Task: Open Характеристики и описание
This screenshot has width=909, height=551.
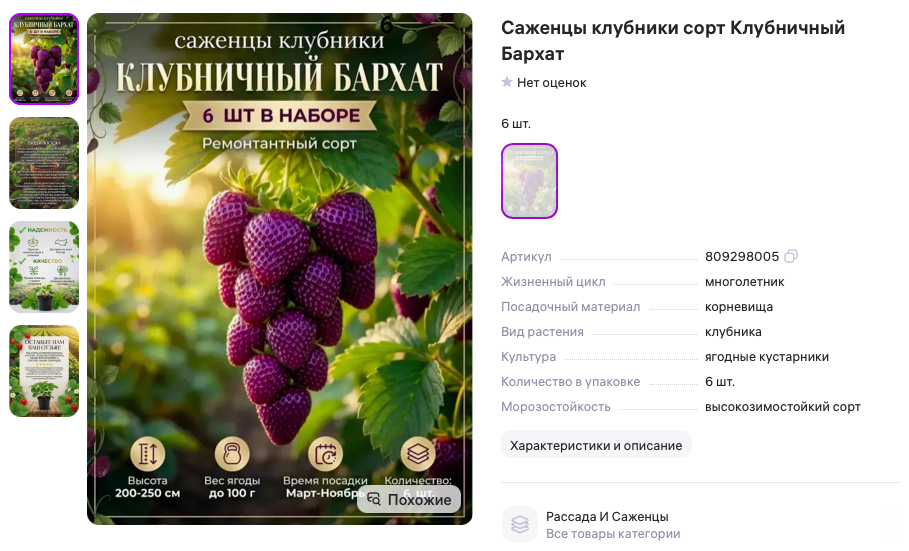Action: [596, 445]
